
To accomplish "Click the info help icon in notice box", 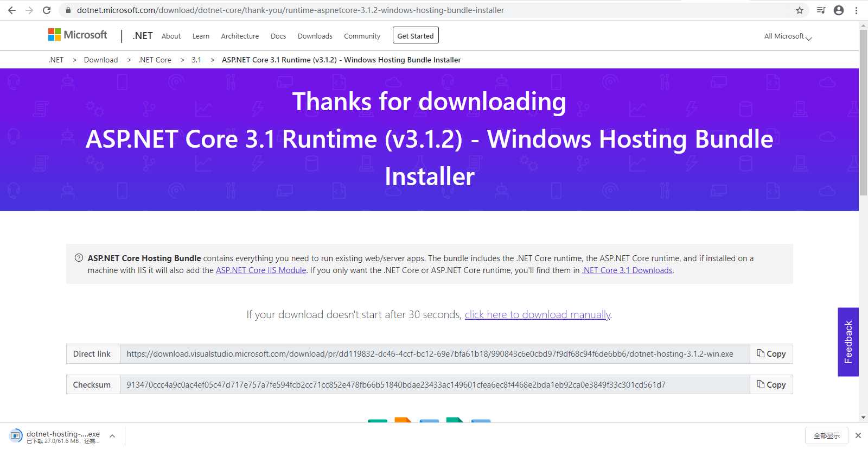I will pyautogui.click(x=79, y=258).
